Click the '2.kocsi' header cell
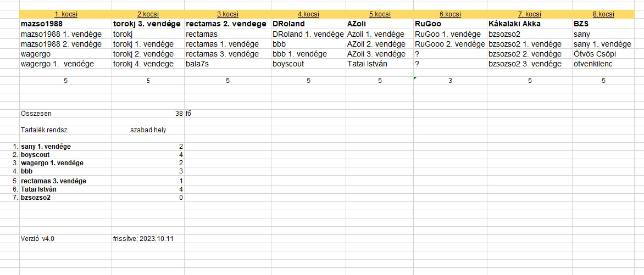644x275 pixels. (x=148, y=14)
